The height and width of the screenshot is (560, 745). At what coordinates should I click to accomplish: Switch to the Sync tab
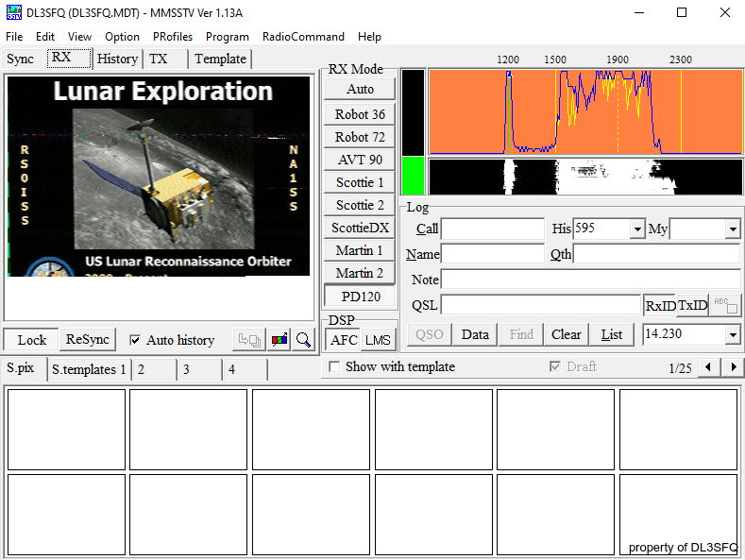point(21,59)
